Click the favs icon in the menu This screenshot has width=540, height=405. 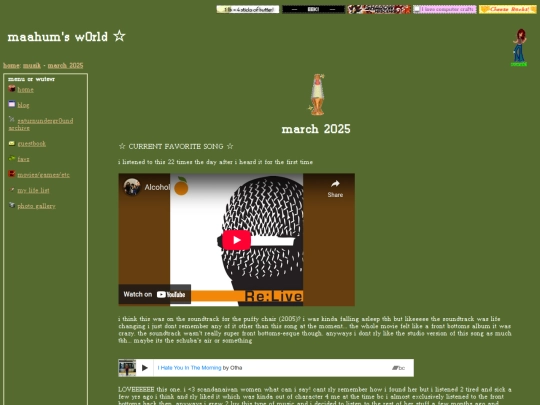point(12,158)
